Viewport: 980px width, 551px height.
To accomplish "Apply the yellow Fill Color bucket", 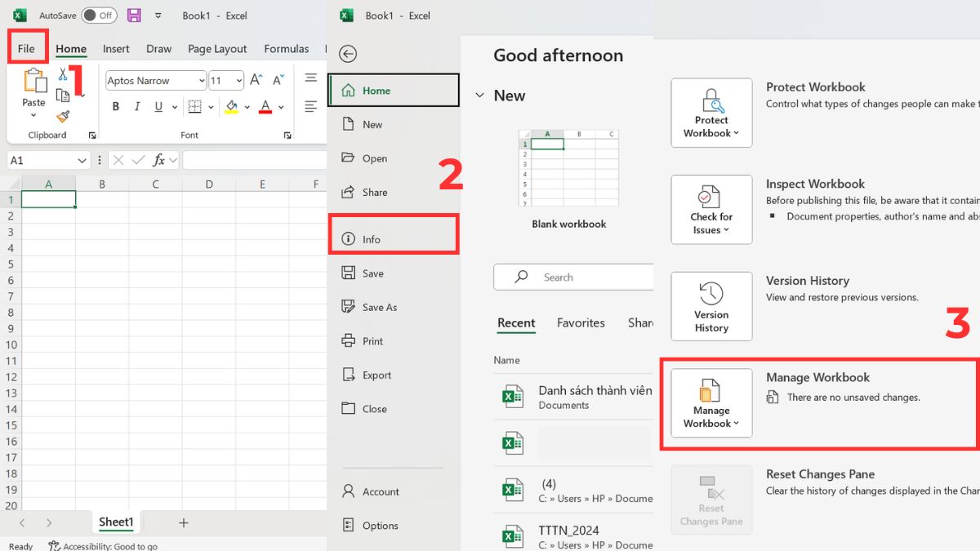I will point(232,107).
